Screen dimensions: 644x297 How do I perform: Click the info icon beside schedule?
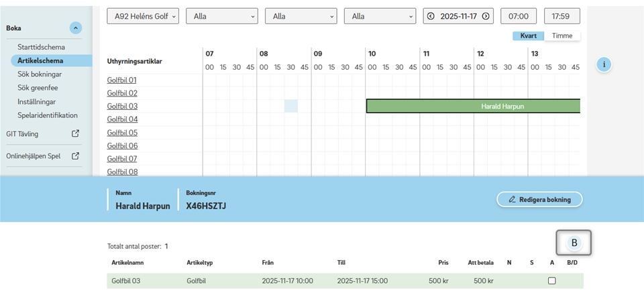coord(604,64)
